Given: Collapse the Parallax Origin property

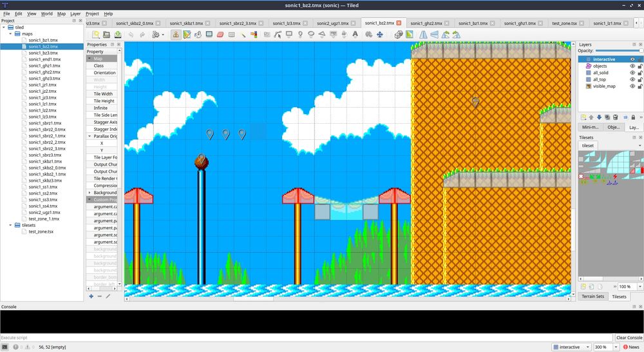Looking at the screenshot, I should point(90,136).
